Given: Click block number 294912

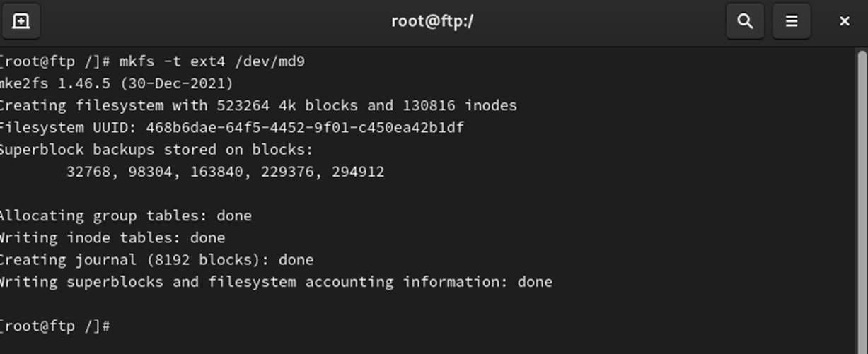Looking at the screenshot, I should click(357, 172).
